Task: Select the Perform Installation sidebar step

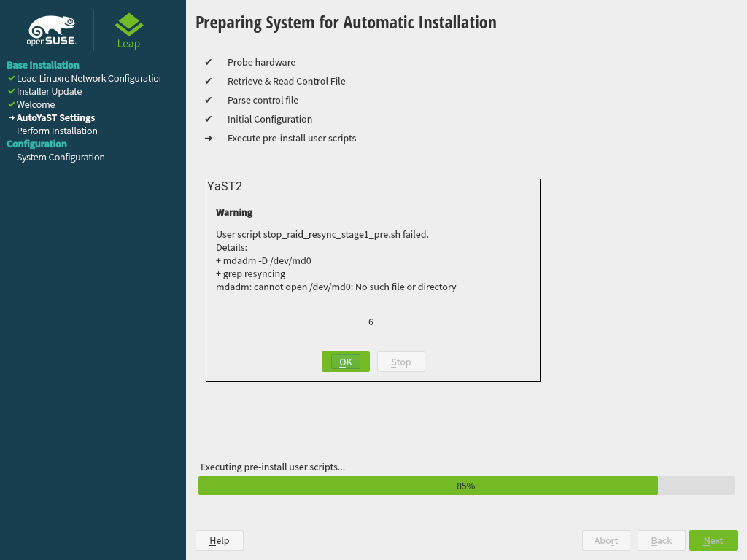Action: tap(57, 131)
